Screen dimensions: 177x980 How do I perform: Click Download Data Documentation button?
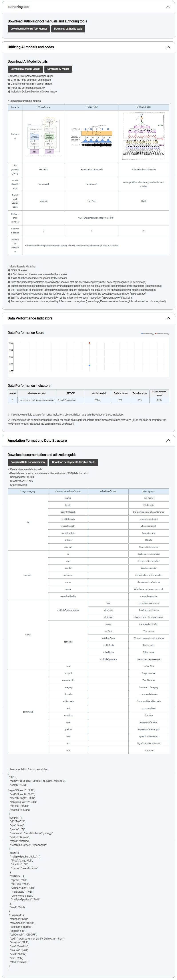pos(27,462)
